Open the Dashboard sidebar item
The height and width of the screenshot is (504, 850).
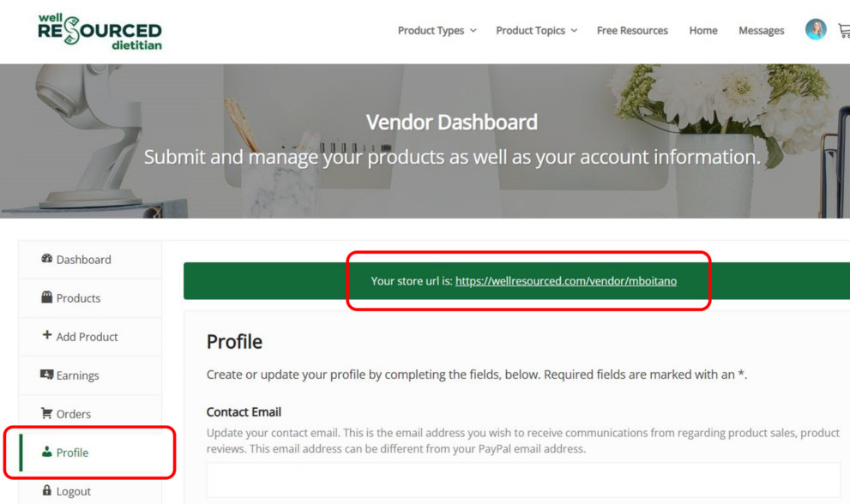coord(90,260)
